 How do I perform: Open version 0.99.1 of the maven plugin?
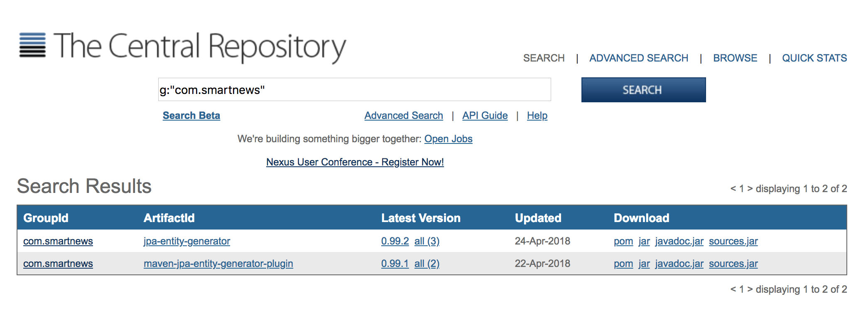pyautogui.click(x=395, y=264)
